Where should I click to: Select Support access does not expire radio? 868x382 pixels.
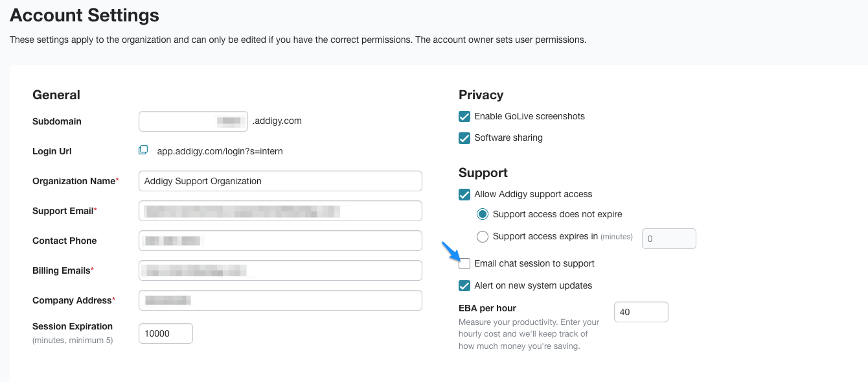tap(483, 214)
